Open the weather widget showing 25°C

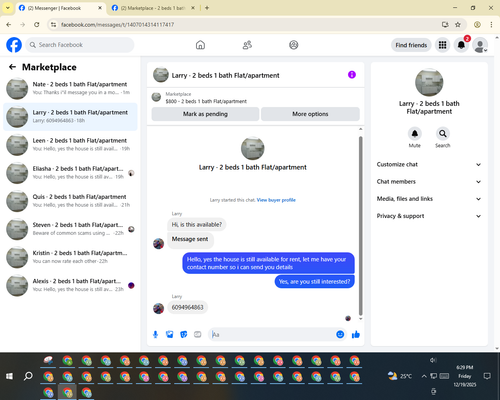(400, 376)
